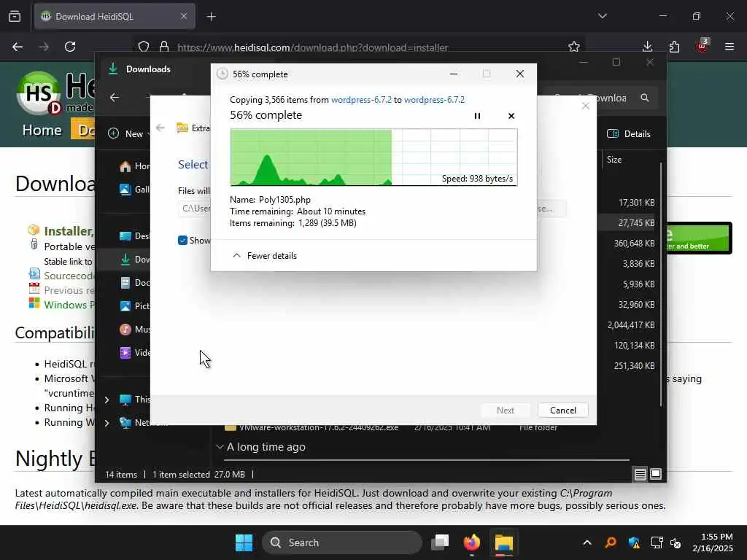Click the tracking protection shield icon
Viewport: 747px width, 560px height.
[144, 47]
